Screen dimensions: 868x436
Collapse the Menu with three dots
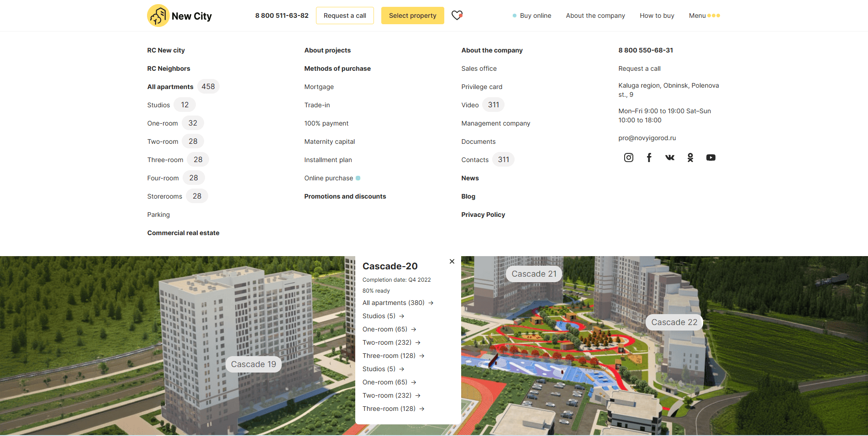[x=704, y=16]
